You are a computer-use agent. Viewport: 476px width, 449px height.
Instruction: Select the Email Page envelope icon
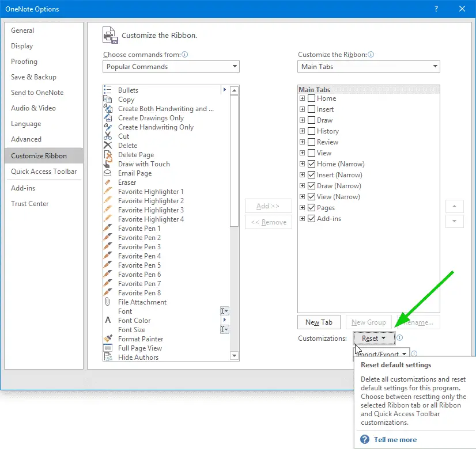point(108,173)
